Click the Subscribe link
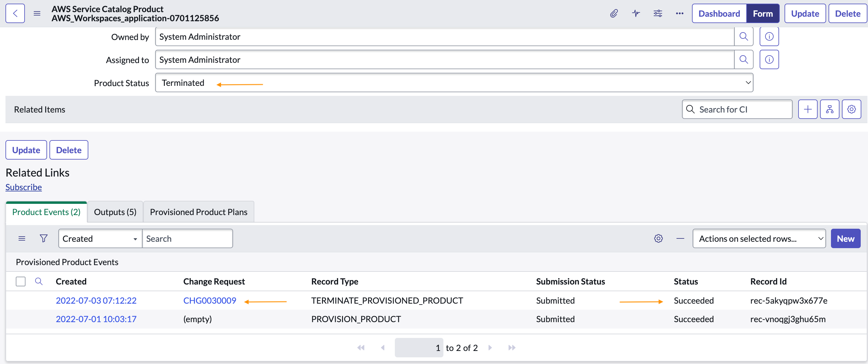Image resolution: width=868 pixels, height=364 pixels. click(24, 187)
